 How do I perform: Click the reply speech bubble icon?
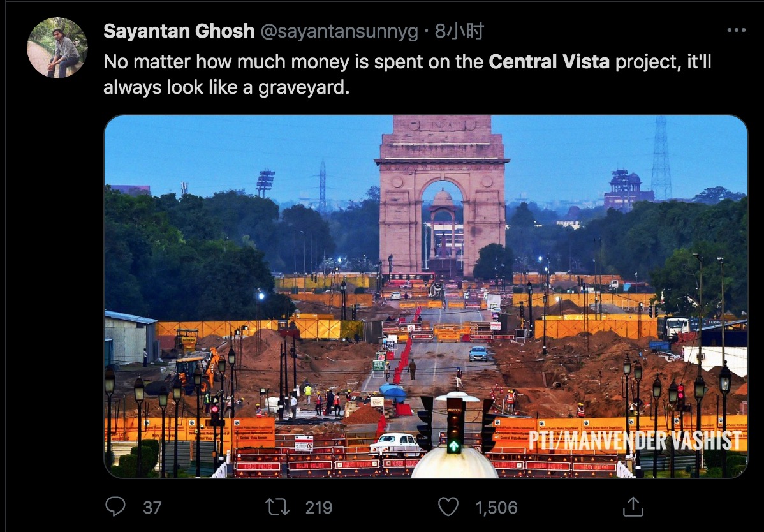click(115, 506)
